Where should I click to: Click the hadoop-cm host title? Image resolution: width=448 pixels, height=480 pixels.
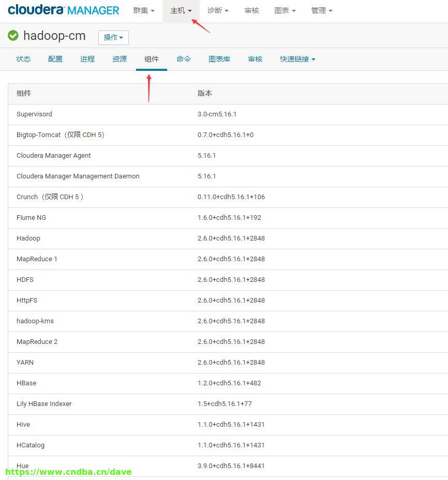tap(54, 36)
